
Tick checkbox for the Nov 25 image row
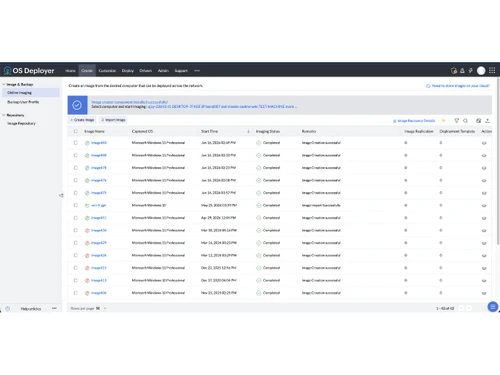[76, 293]
